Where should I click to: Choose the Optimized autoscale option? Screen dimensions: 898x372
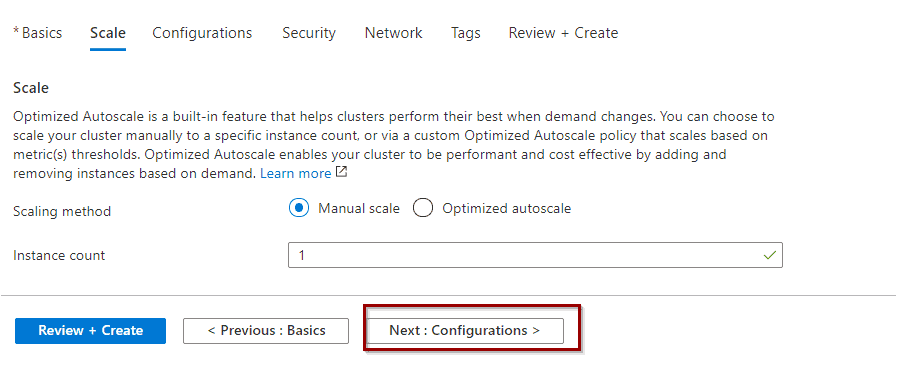(423, 208)
